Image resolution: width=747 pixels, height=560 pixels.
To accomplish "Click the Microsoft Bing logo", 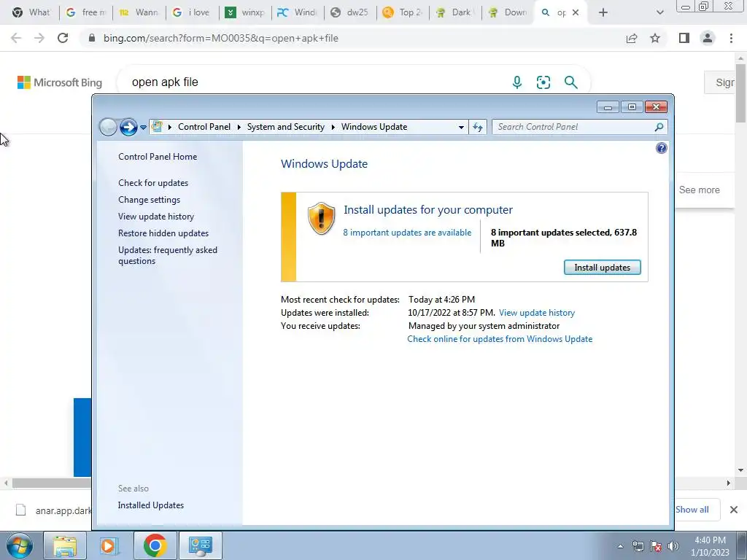I will coord(60,82).
